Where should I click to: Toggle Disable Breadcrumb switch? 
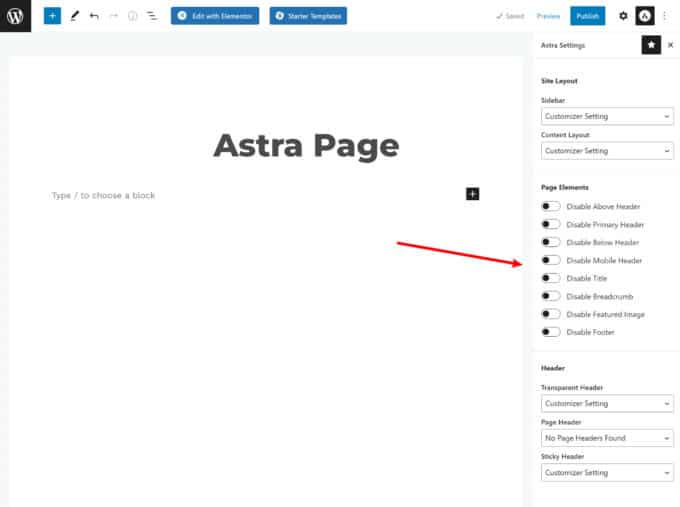(551, 296)
